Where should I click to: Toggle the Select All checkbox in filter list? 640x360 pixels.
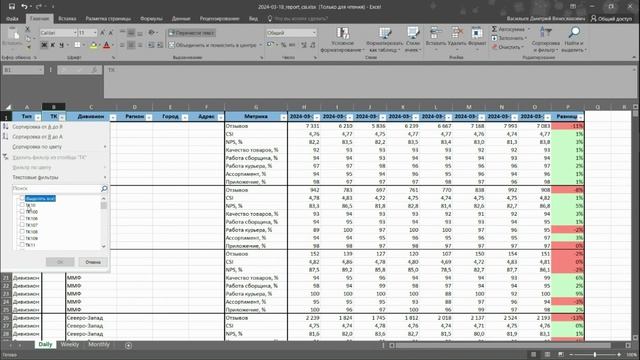22,198
